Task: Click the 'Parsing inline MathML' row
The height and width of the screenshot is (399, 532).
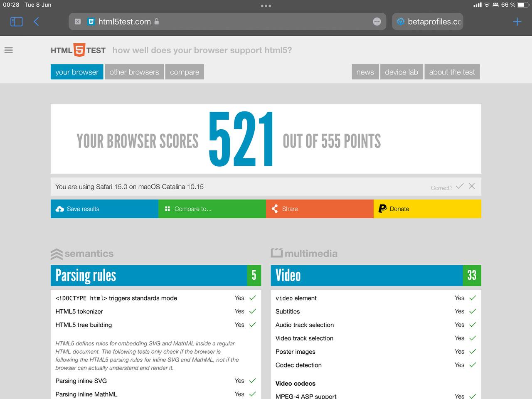Action: [156, 394]
